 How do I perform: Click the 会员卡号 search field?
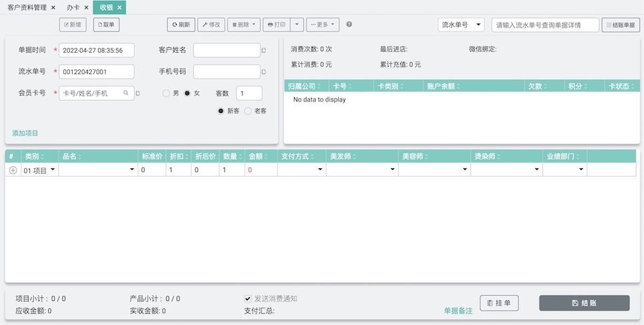pyautogui.click(x=97, y=93)
